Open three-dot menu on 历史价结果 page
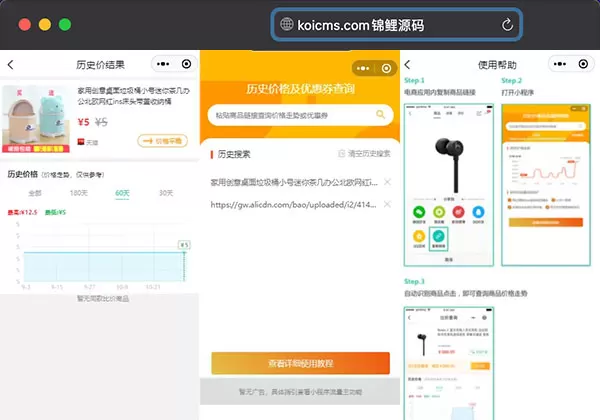The width and height of the screenshot is (600, 420). point(163,64)
